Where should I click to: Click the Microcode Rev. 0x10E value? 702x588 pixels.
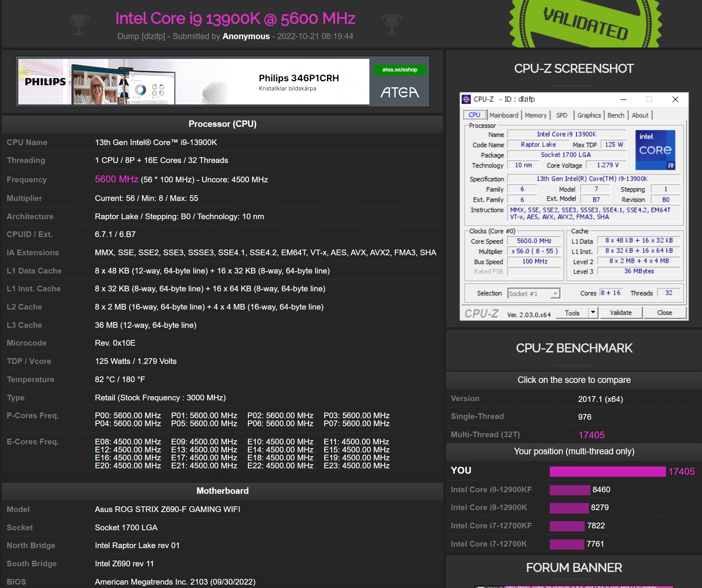[x=115, y=343]
